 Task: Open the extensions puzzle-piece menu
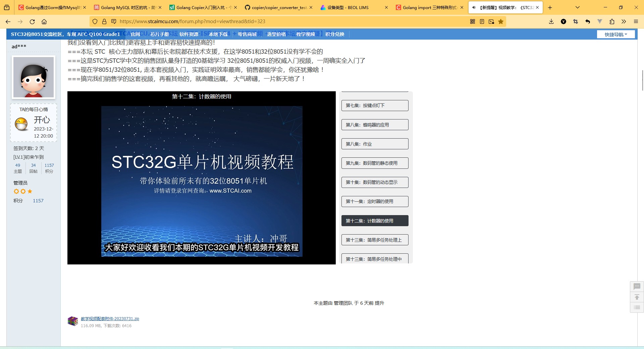(612, 21)
